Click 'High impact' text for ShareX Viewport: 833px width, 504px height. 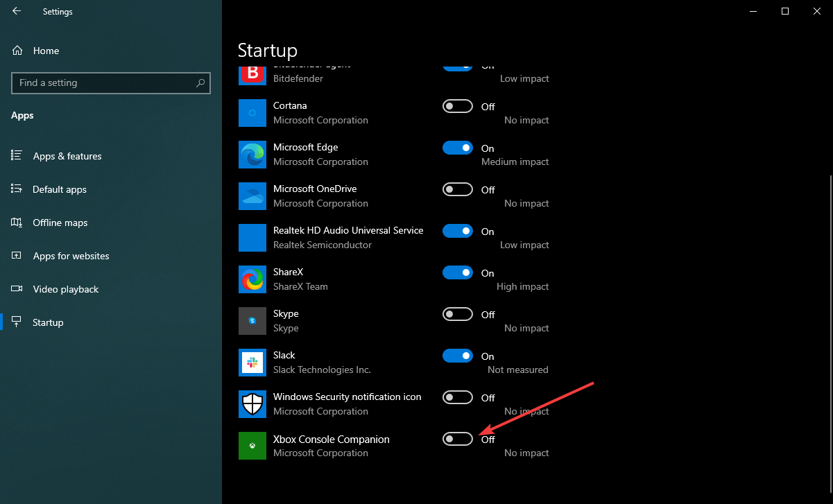[x=523, y=286]
